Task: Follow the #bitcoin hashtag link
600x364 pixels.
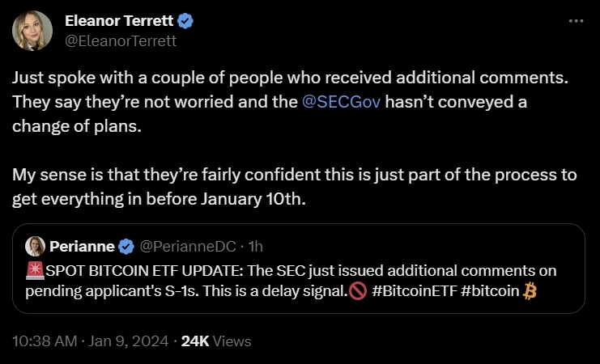Action: point(489,291)
